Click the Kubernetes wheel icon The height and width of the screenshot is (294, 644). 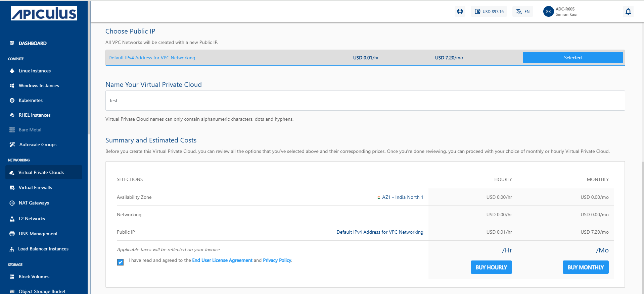pos(12,100)
